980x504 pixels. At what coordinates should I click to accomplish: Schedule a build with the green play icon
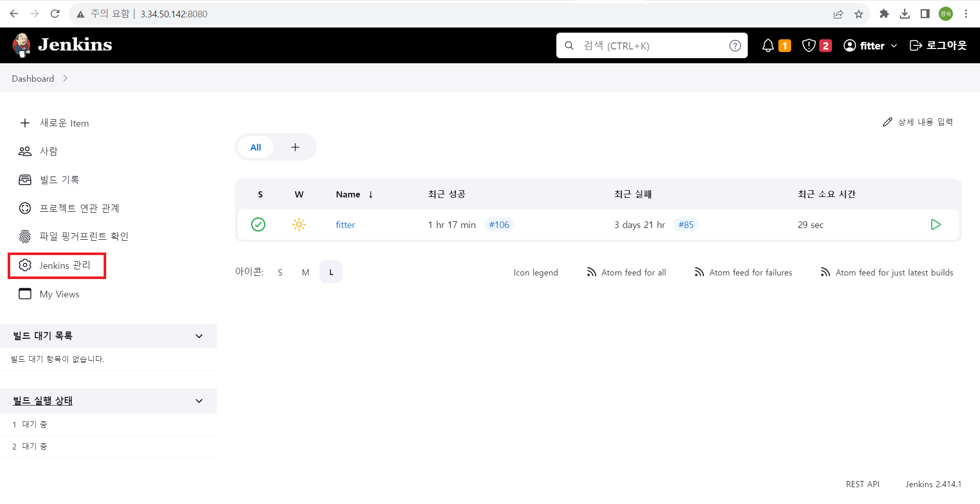click(936, 224)
